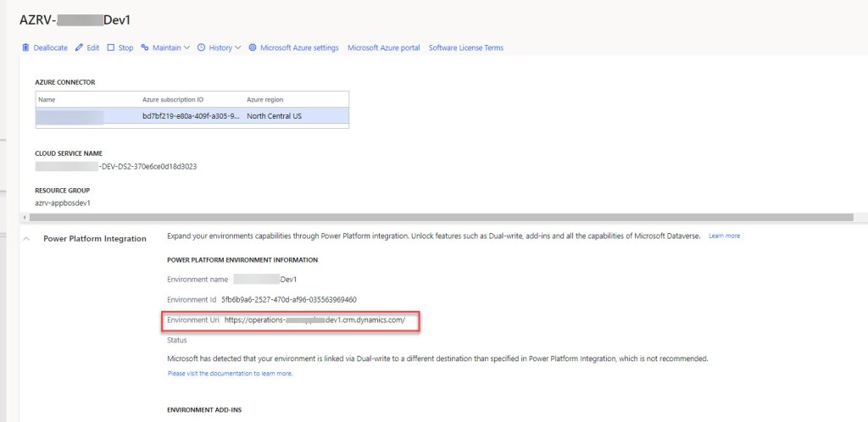Expand the Maintain dropdown chevron
The width and height of the screenshot is (868, 422).
pyautogui.click(x=186, y=48)
